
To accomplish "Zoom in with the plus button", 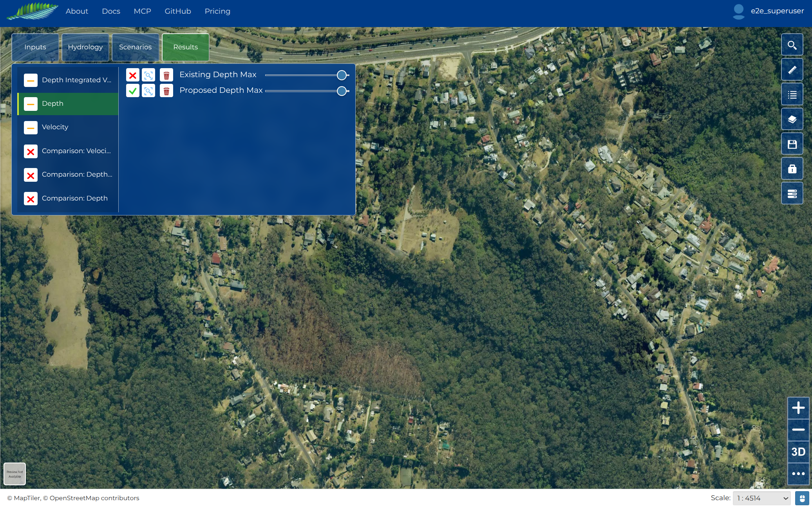I will (x=798, y=408).
